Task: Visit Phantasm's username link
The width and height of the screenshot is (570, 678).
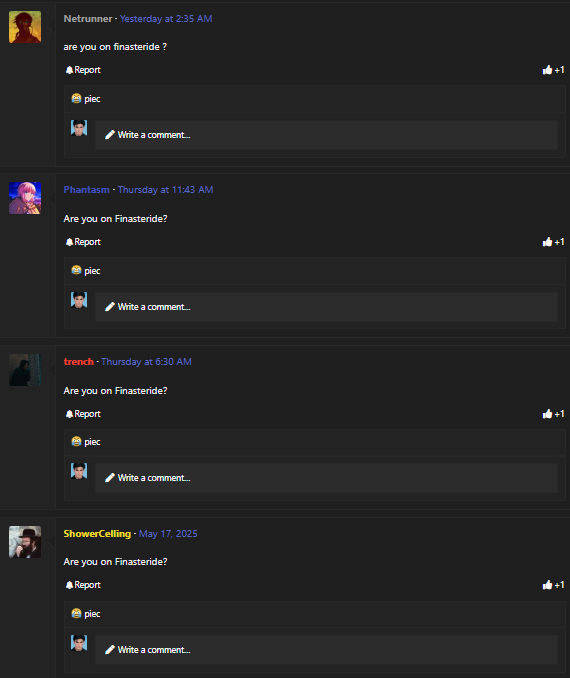Action: (x=86, y=189)
